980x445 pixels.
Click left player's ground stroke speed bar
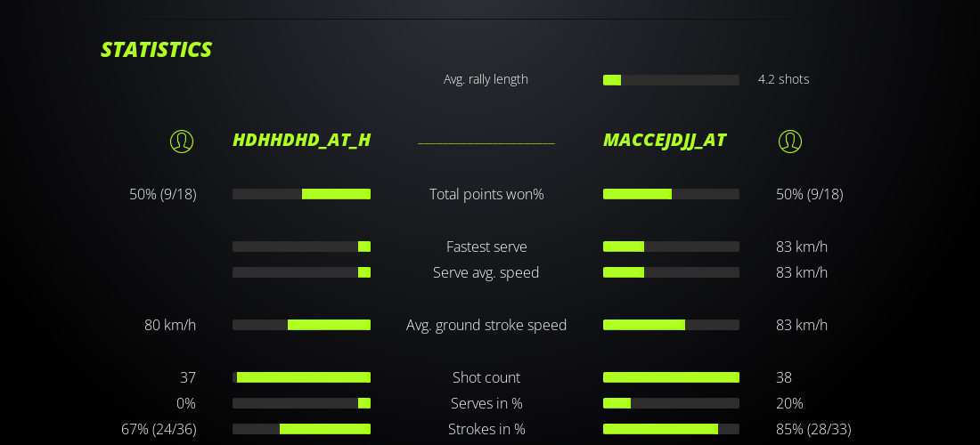[x=301, y=325]
